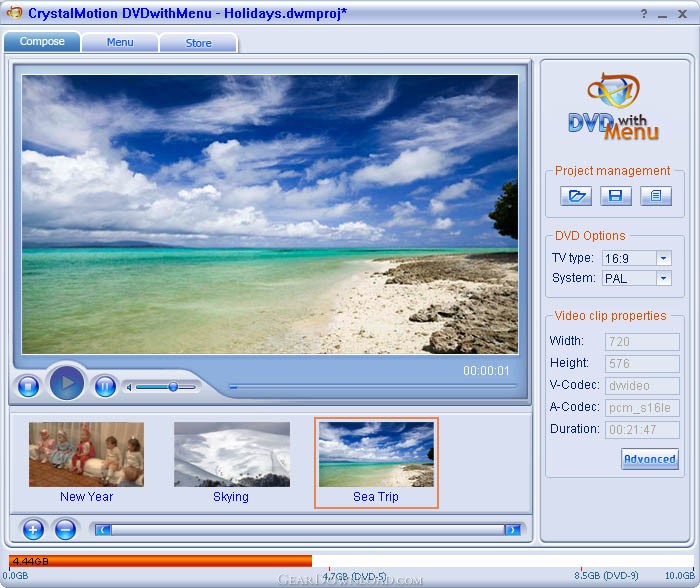Click the main video preview area

[270, 215]
